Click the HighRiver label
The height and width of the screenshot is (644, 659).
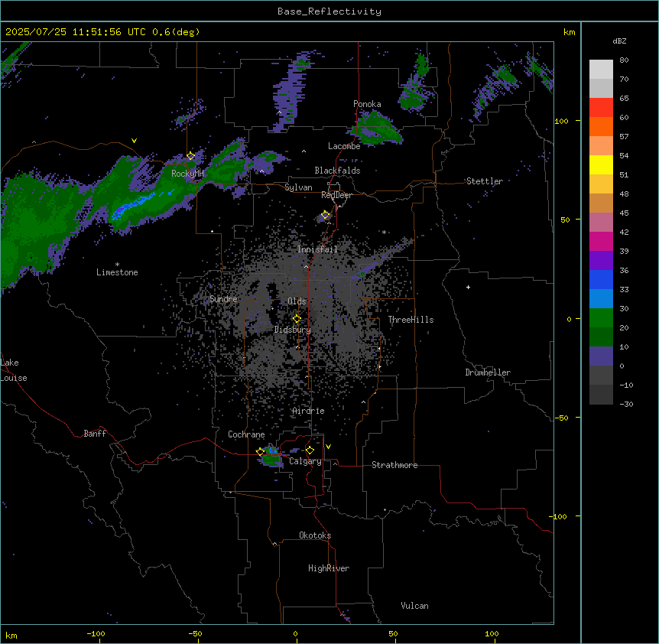coord(329,568)
